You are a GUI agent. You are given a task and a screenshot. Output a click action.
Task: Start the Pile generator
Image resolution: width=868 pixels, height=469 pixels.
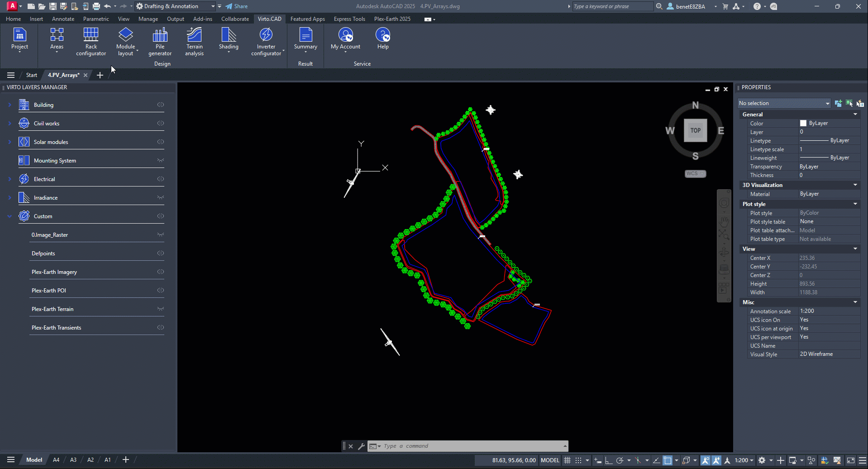(160, 41)
